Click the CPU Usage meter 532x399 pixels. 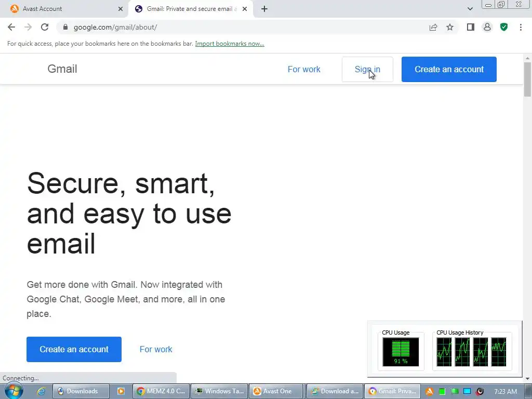point(401,352)
